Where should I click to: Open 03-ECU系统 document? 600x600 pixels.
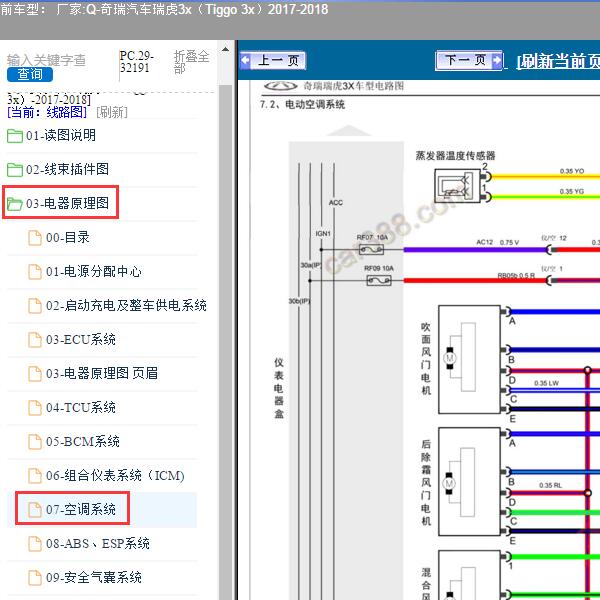[81, 339]
